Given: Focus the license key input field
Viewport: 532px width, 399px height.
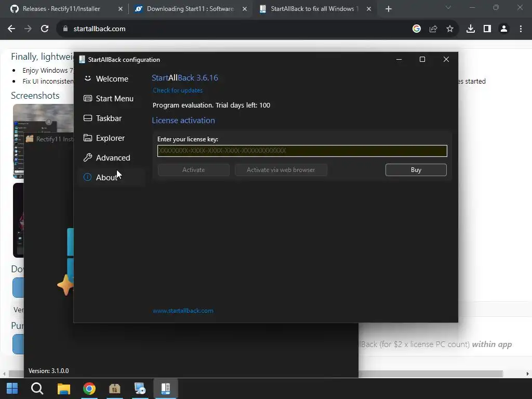Looking at the screenshot, I should click(302, 151).
